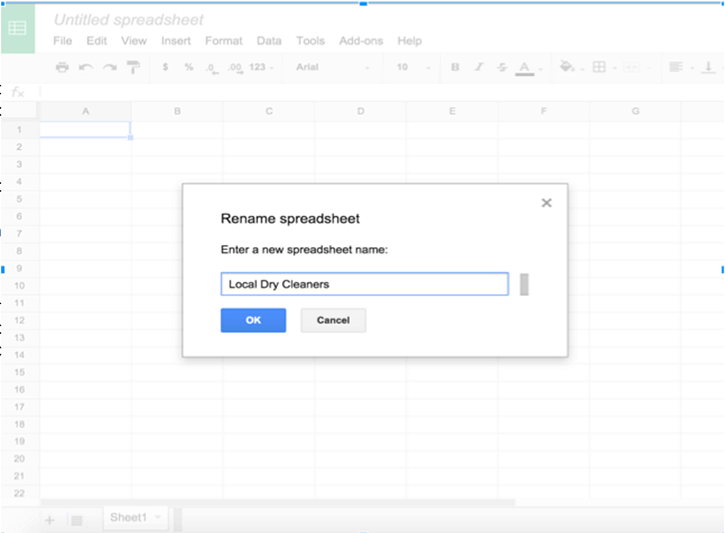Toggle Italic formatting

(479, 67)
